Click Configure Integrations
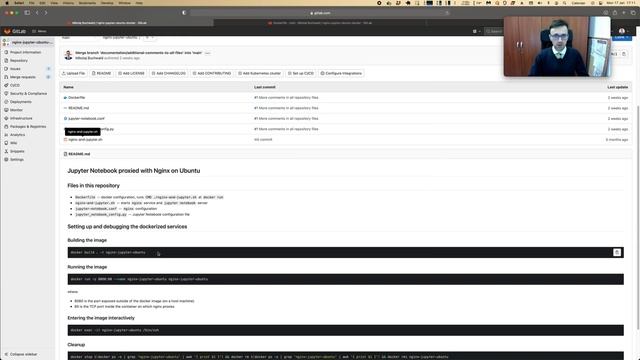This screenshot has height=360, width=640. pyautogui.click(x=341, y=73)
